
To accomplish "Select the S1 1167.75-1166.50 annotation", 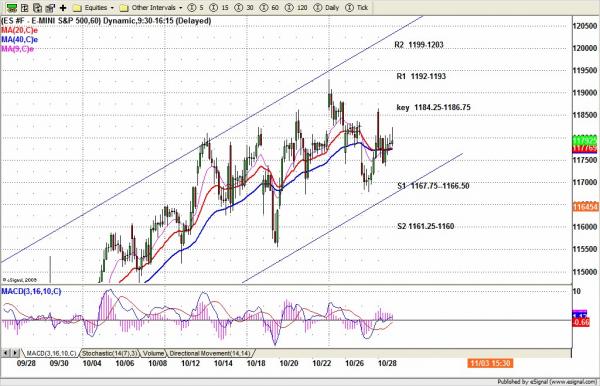I will pyautogui.click(x=433, y=186).
